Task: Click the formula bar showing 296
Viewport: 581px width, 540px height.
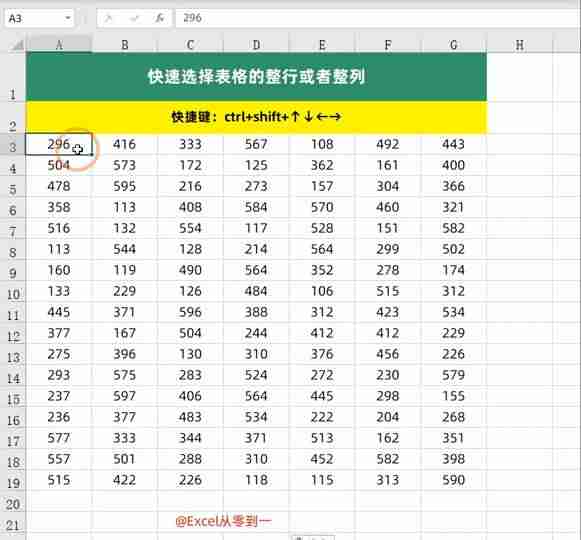Action: click(377, 18)
